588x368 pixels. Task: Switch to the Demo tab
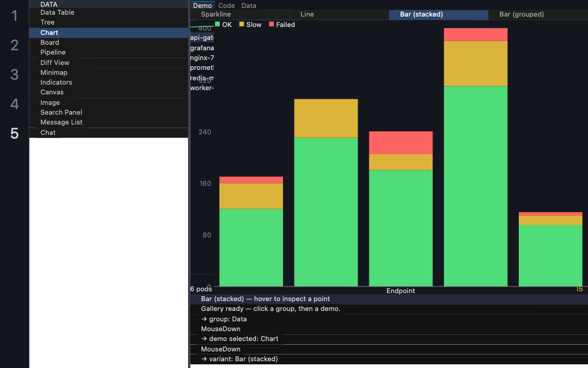coord(203,6)
